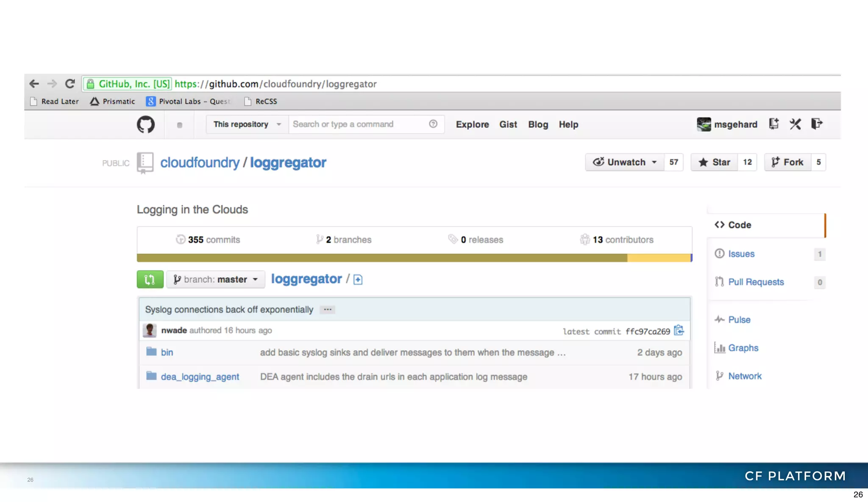Click the GitHub Octocat logo
This screenshot has width=868, height=502.
tap(145, 124)
